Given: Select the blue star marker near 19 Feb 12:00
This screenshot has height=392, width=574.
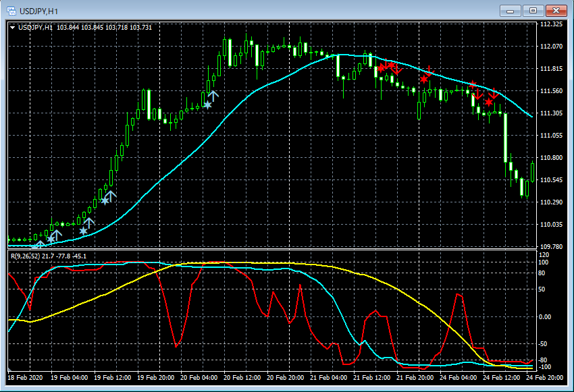Looking at the screenshot, I should (106, 199).
